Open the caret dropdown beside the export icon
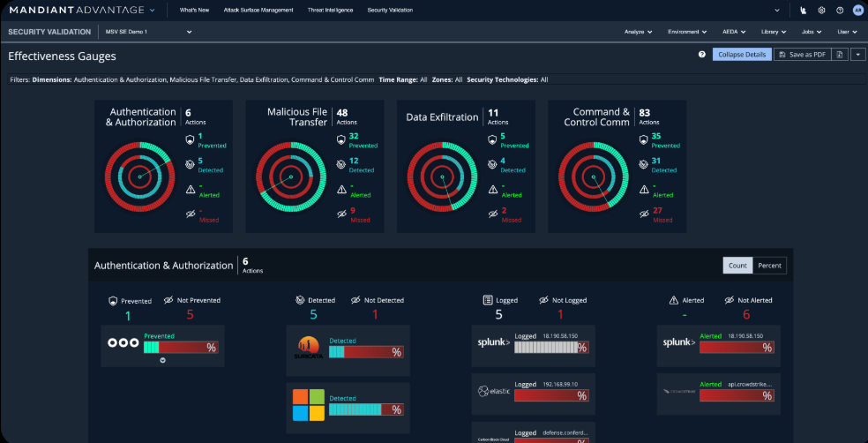This screenshot has height=443, width=868. [x=857, y=54]
